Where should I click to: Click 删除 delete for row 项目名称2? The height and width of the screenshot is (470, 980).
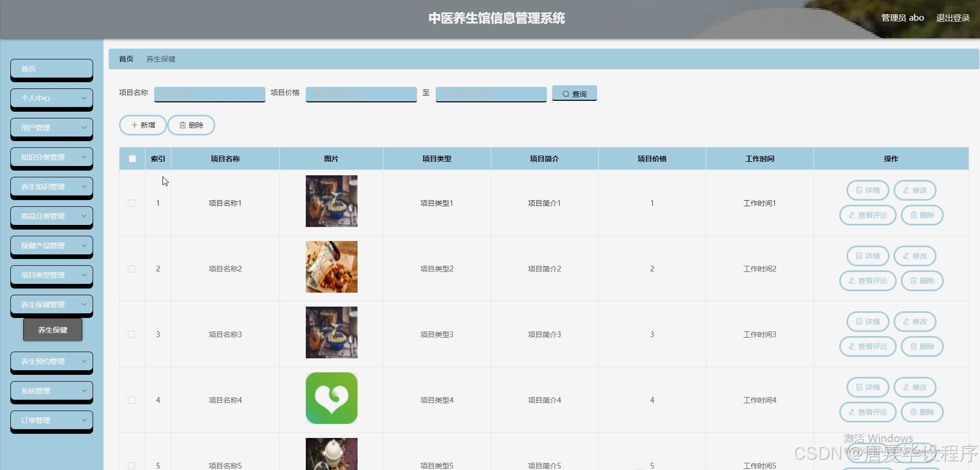click(x=922, y=281)
